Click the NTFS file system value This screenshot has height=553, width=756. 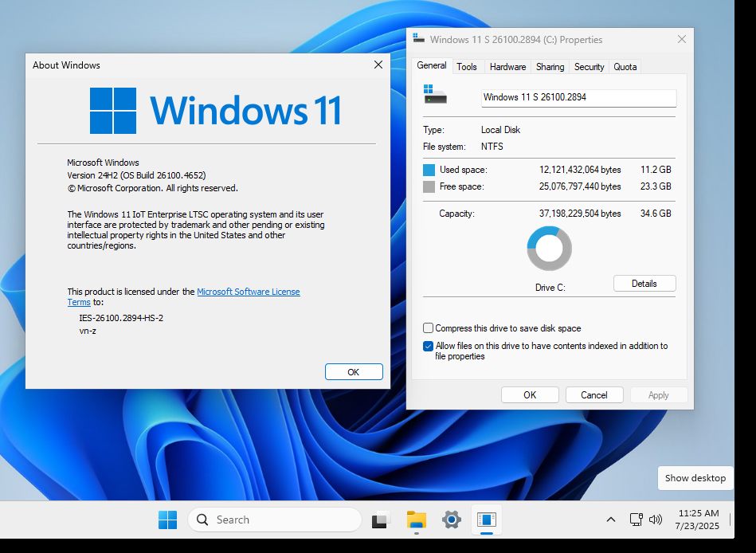point(492,147)
